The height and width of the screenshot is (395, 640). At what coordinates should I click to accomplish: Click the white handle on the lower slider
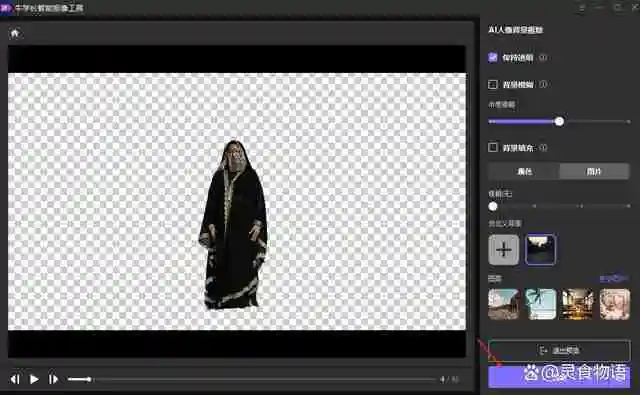(x=493, y=206)
